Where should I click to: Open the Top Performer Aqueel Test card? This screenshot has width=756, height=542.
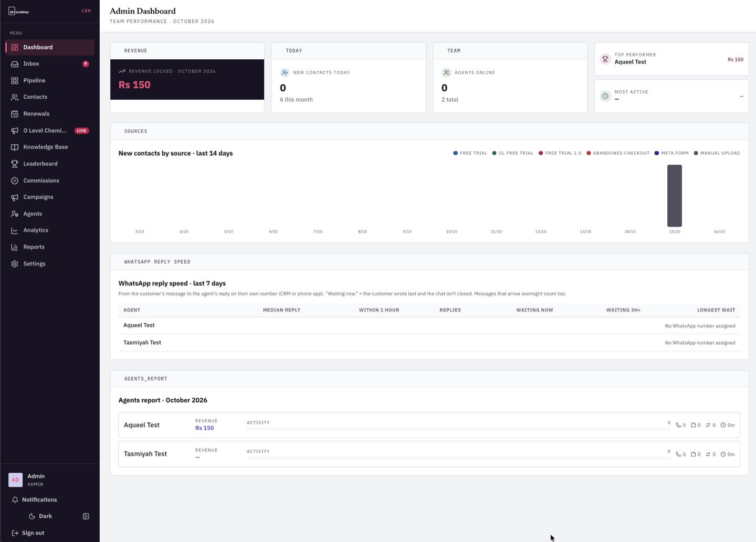click(x=671, y=59)
